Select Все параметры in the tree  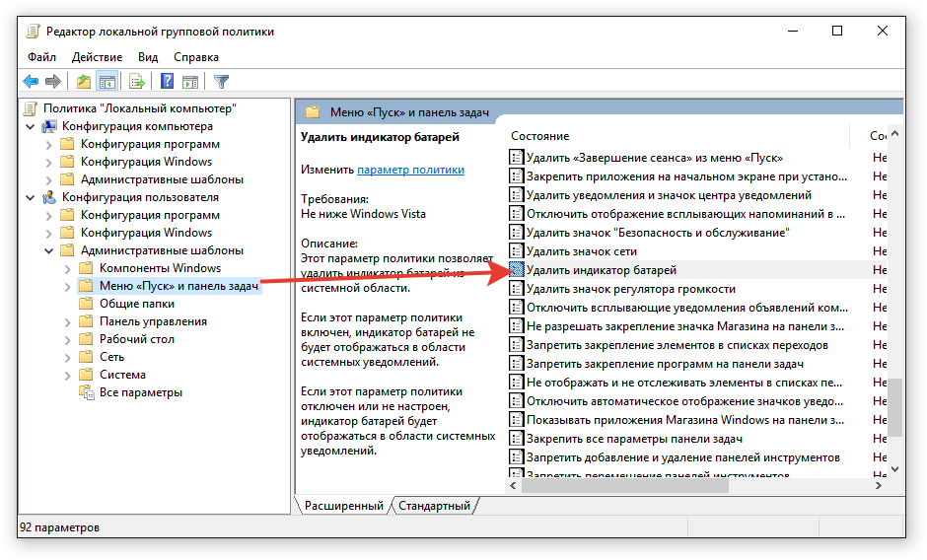click(141, 392)
